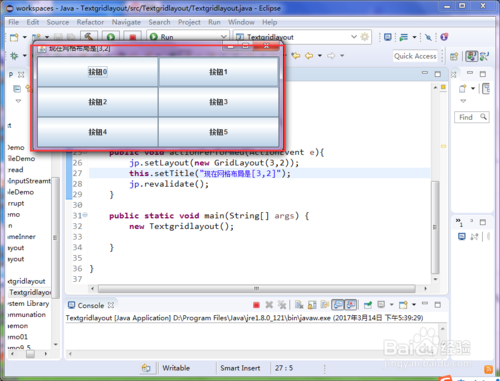Click Open Perspective icon

pyautogui.click(x=454, y=56)
